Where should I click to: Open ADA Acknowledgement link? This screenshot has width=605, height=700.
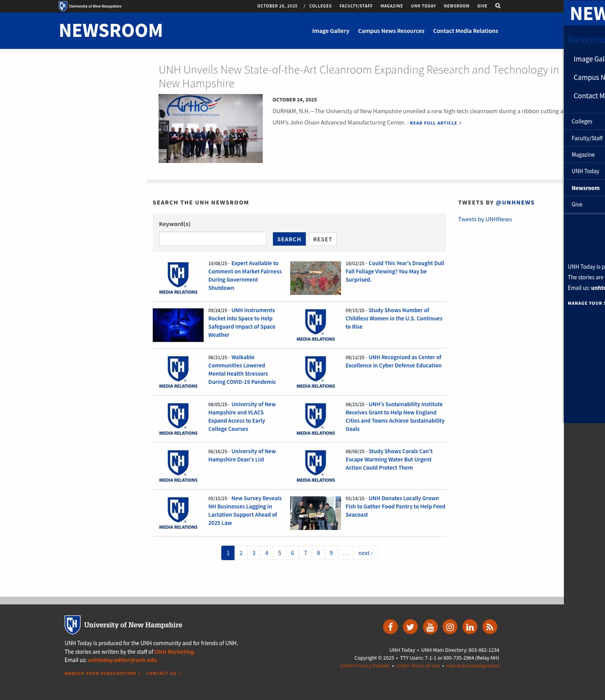472,666
